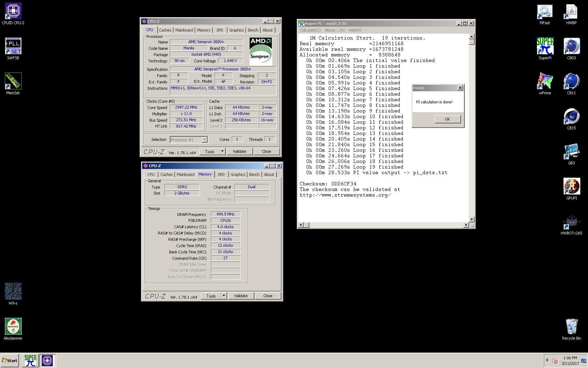Open the Help(H) menu in Super PI
The width and height of the screenshot is (588, 368).
tap(355, 30)
